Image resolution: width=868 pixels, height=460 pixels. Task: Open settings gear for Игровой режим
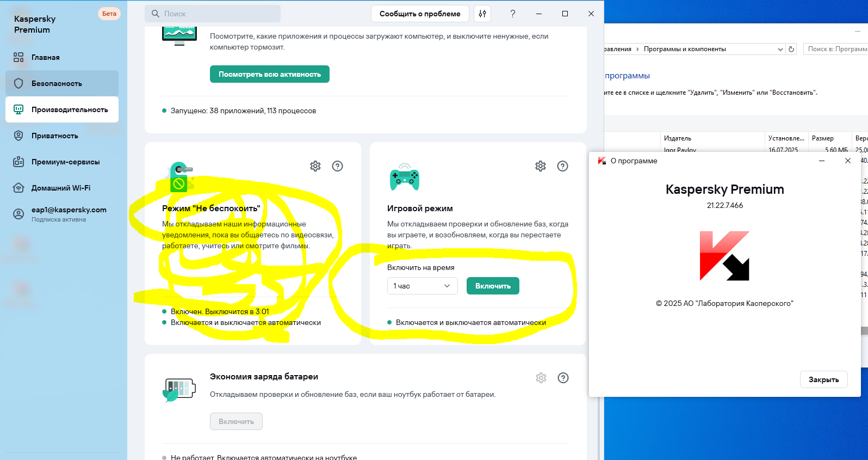pos(541,166)
